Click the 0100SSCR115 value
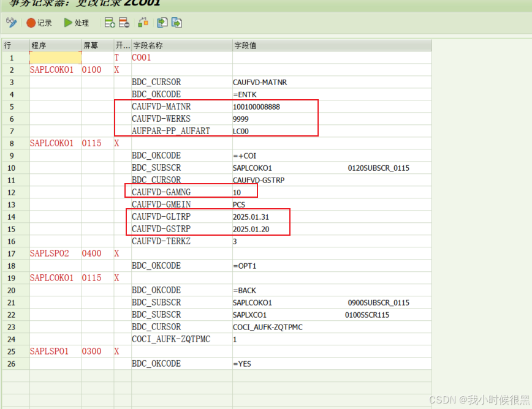532x409 pixels. click(x=367, y=315)
